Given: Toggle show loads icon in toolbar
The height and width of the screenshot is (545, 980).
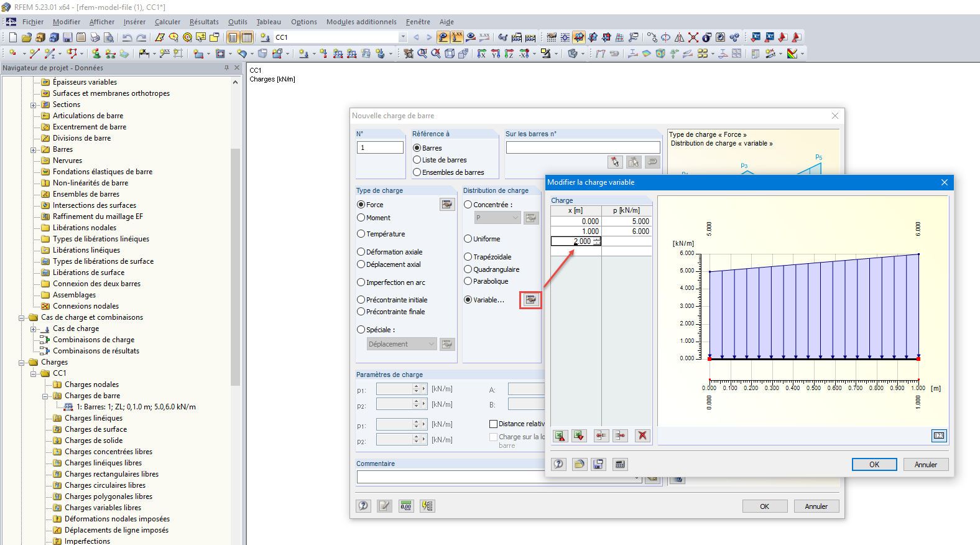Looking at the screenshot, I should pyautogui.click(x=443, y=37).
